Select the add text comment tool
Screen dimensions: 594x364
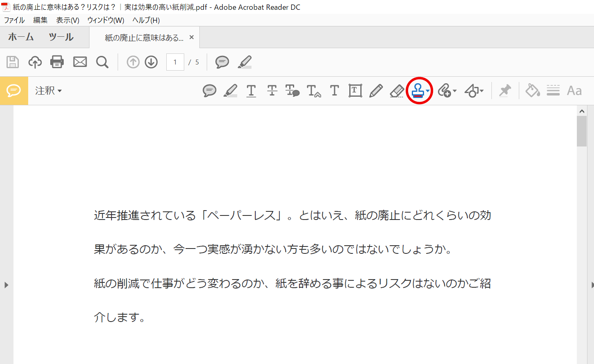pos(335,90)
